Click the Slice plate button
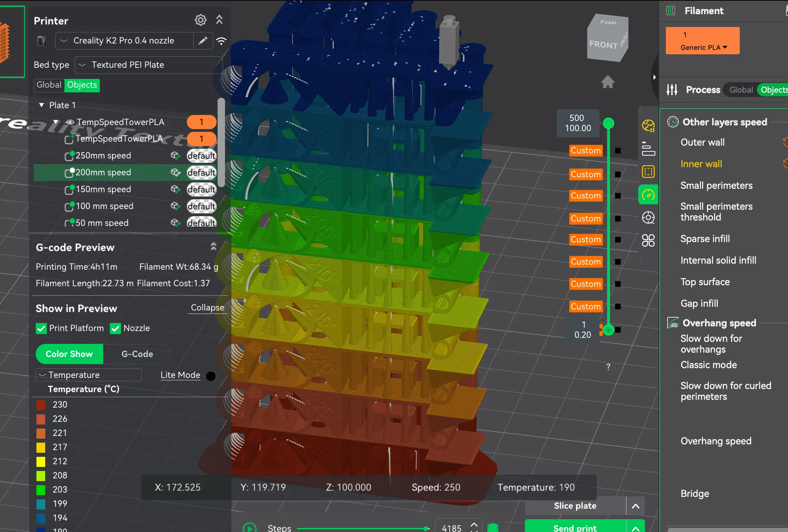The height and width of the screenshot is (532, 788). 575,506
